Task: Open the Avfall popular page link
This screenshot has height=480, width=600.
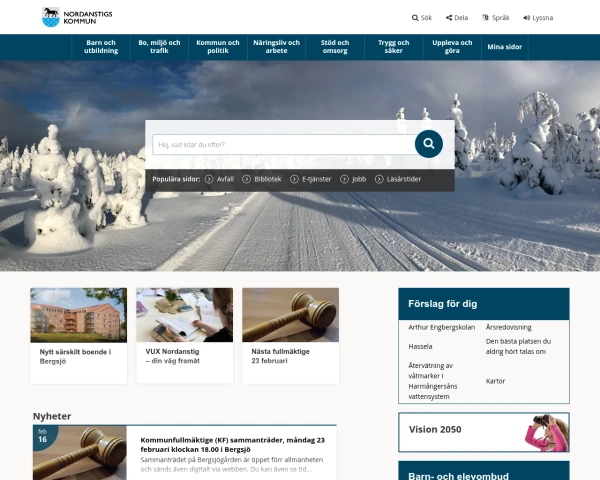Action: tap(225, 179)
